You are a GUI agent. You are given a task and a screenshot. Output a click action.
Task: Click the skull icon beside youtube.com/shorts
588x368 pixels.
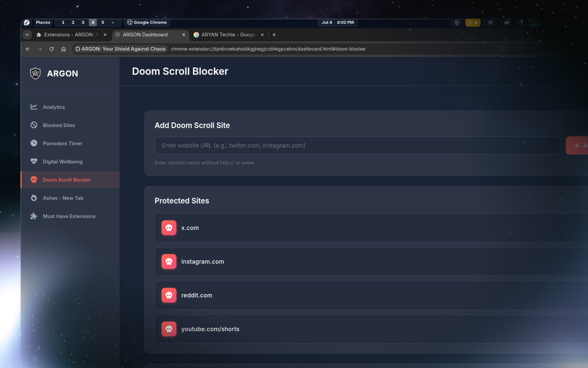tap(169, 329)
